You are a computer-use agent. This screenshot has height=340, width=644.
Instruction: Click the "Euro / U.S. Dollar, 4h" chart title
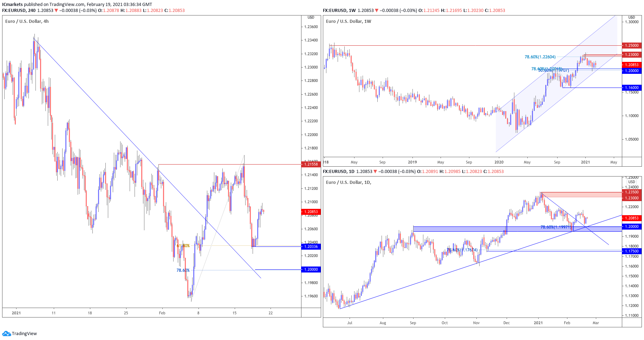click(x=27, y=21)
